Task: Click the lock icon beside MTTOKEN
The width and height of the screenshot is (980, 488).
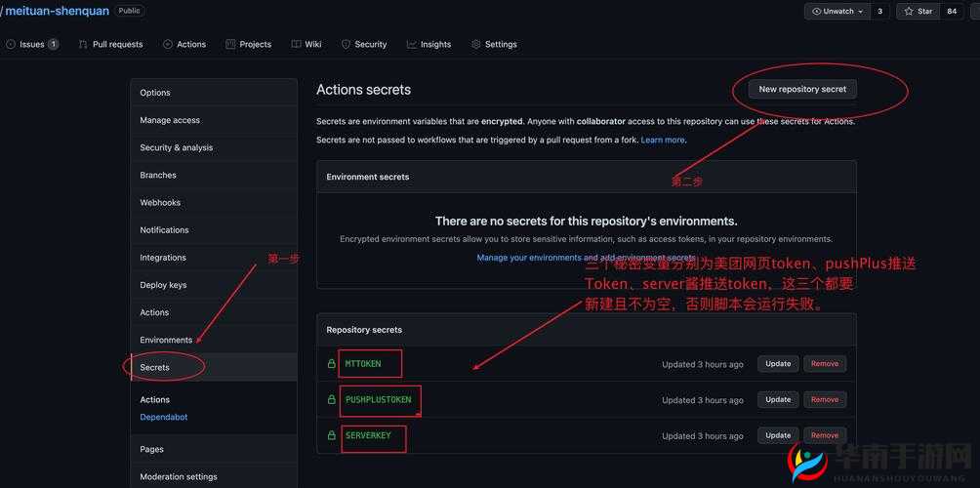Action: click(x=332, y=364)
